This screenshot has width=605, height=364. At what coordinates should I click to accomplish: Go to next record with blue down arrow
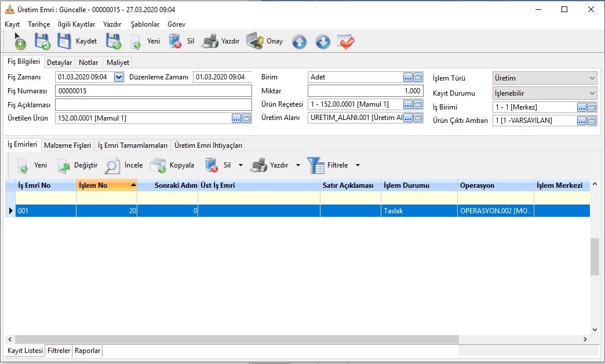pos(323,42)
